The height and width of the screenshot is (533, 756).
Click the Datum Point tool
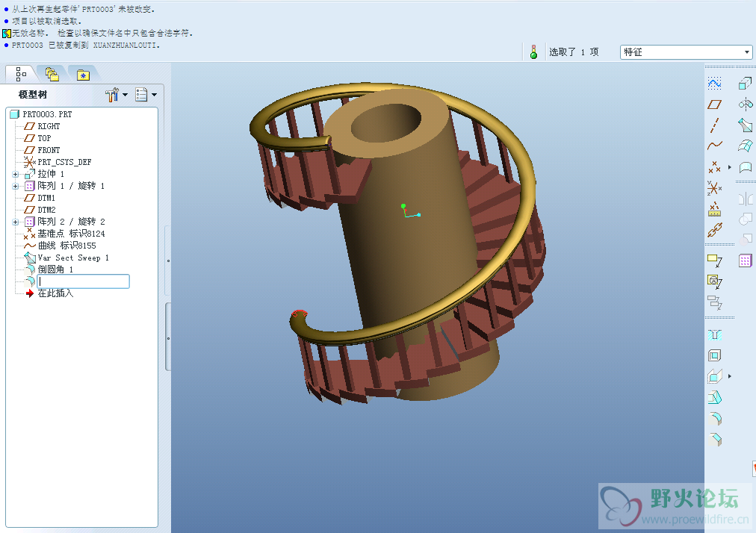point(714,167)
